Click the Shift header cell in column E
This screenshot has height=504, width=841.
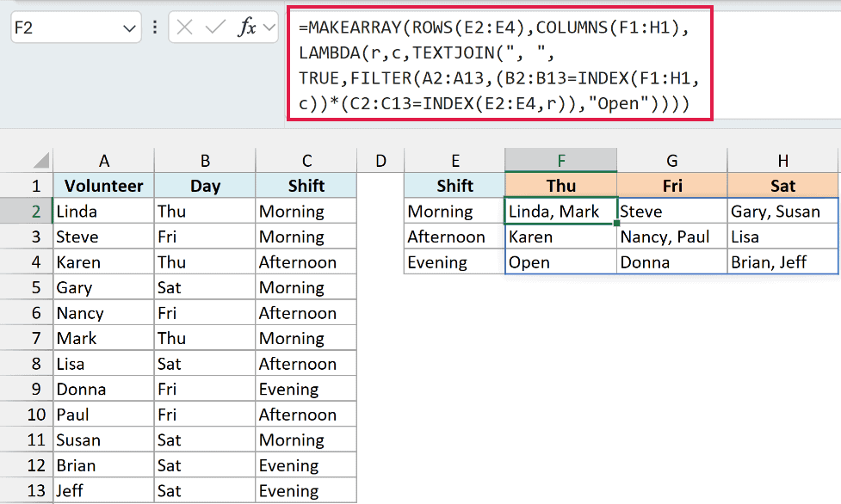(x=455, y=186)
